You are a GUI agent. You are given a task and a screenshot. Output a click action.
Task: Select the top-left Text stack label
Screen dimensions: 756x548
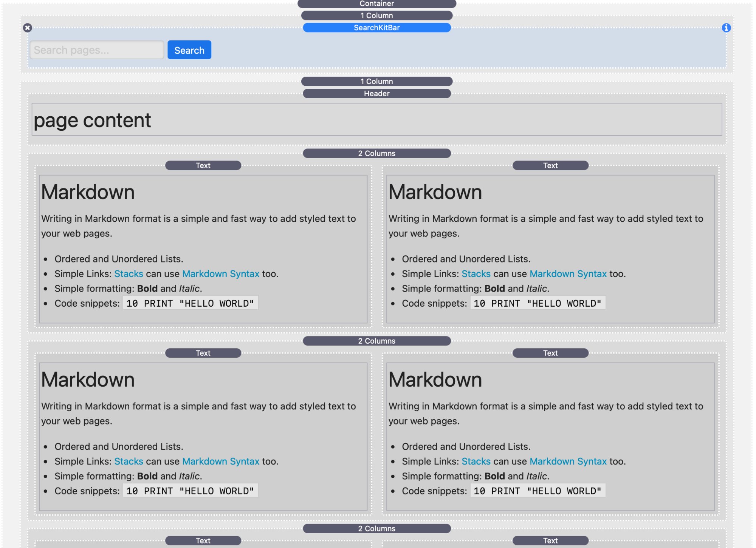pyautogui.click(x=203, y=165)
